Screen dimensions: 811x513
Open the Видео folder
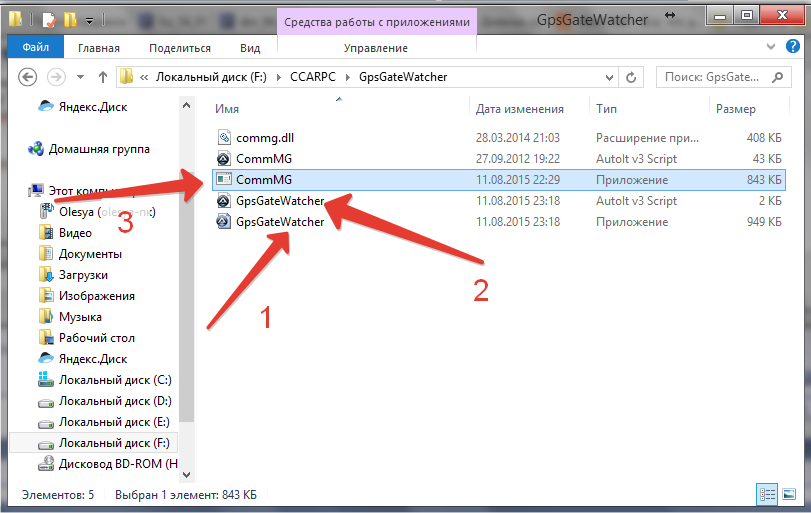point(75,233)
